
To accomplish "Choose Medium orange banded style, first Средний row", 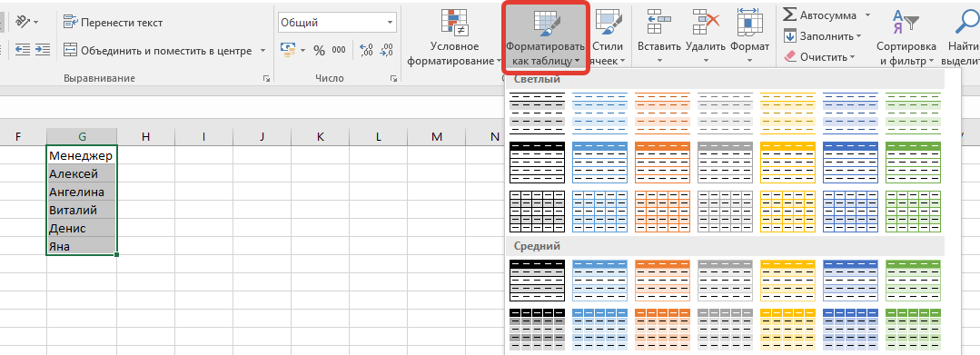I will coord(662,281).
